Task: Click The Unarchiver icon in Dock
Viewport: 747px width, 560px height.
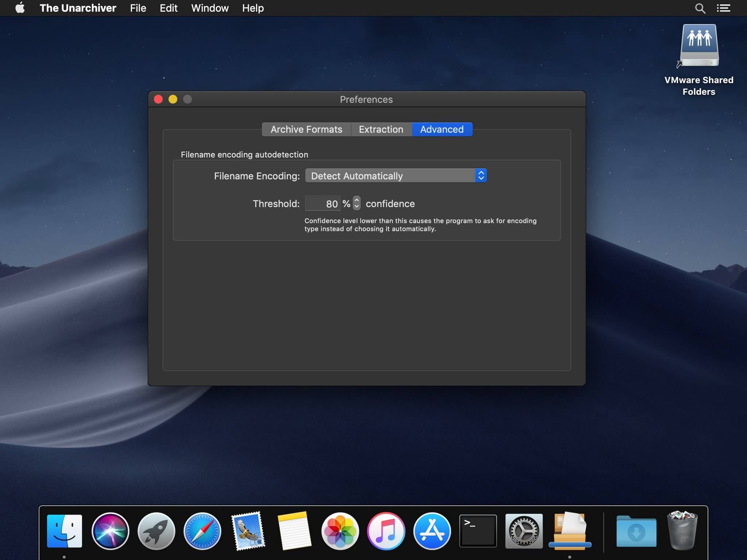Action: pyautogui.click(x=570, y=531)
